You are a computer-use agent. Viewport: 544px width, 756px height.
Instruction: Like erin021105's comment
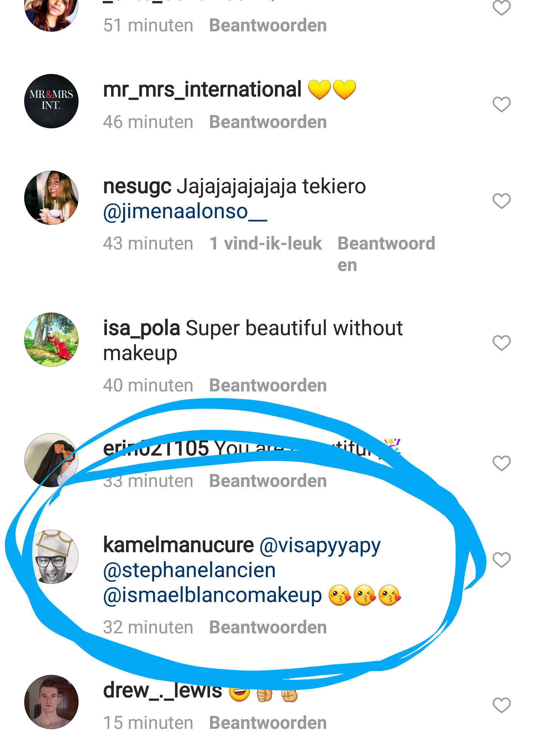pyautogui.click(x=501, y=463)
